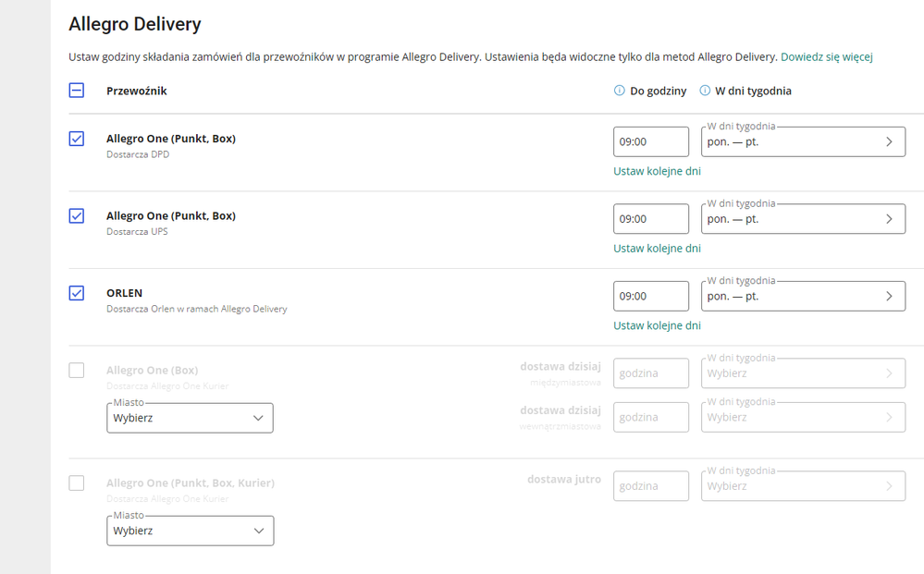Click Ustaw kolejne dni under UPS row
The image size is (924, 574).
pyautogui.click(x=657, y=249)
